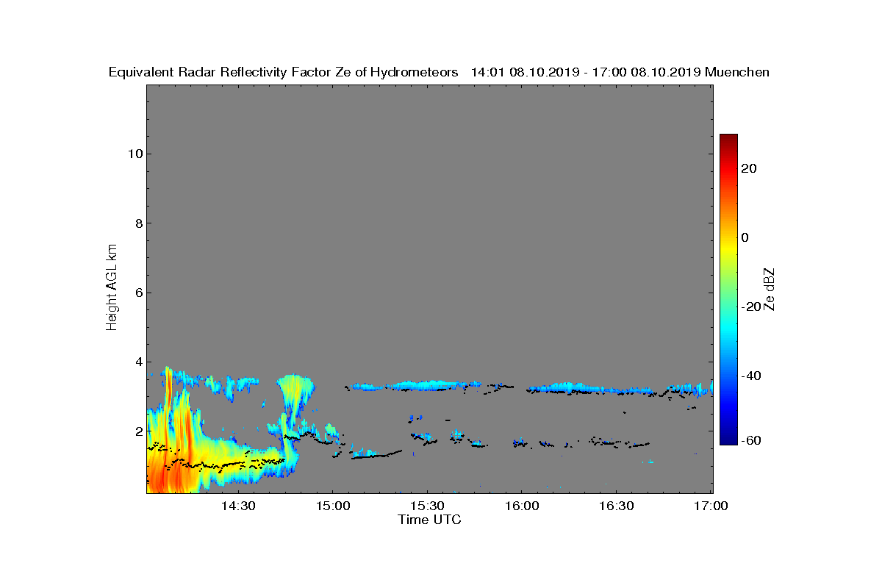This screenshot has width=882, height=588.
Task: Click the colorbar tick label 20
Action: coord(750,168)
